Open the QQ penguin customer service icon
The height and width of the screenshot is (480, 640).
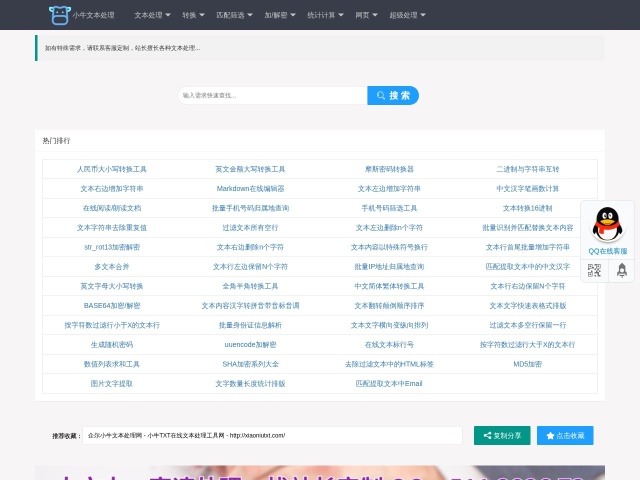(607, 224)
